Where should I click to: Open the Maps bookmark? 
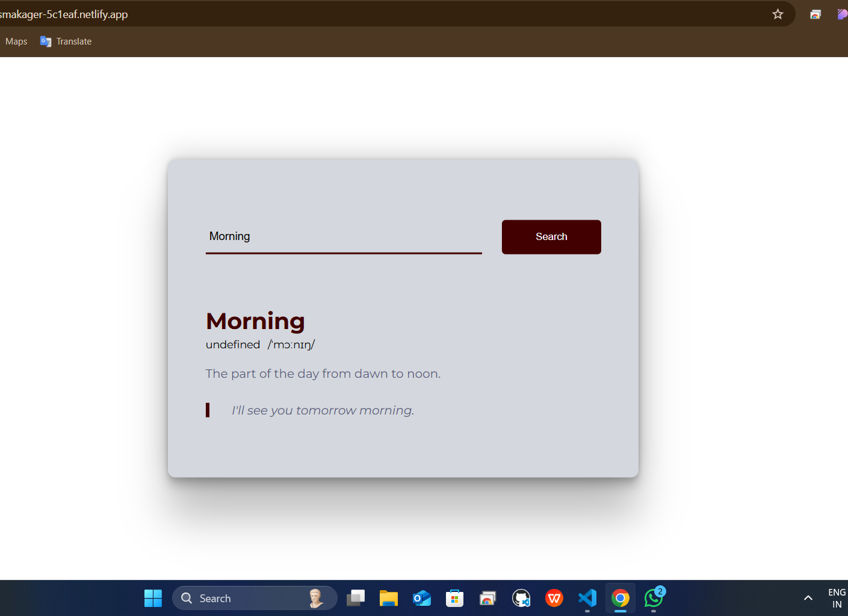coord(16,42)
